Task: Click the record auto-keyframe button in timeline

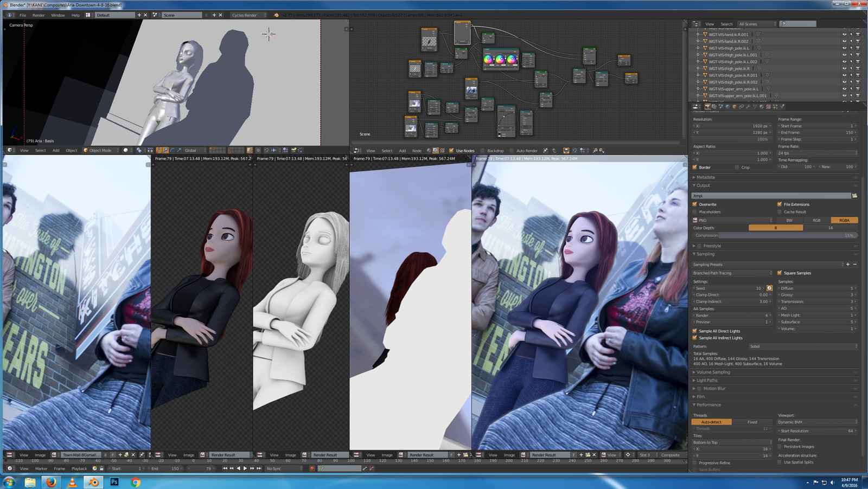Action: [312, 468]
